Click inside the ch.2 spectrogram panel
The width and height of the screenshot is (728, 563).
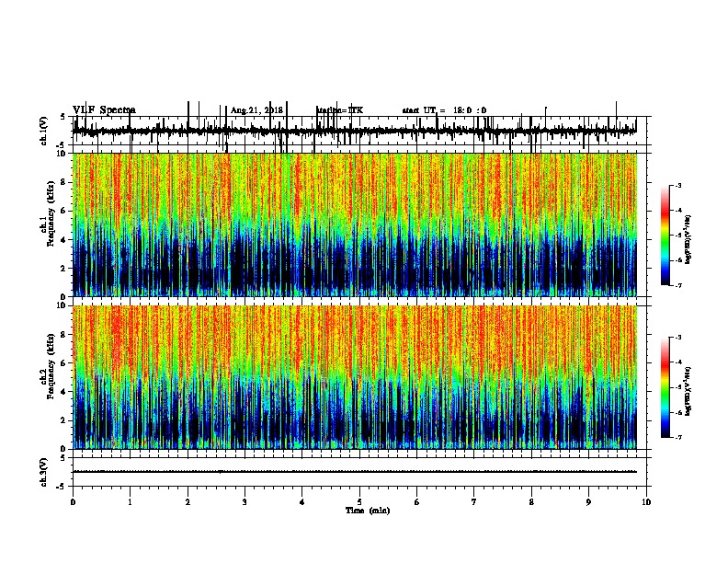355,377
